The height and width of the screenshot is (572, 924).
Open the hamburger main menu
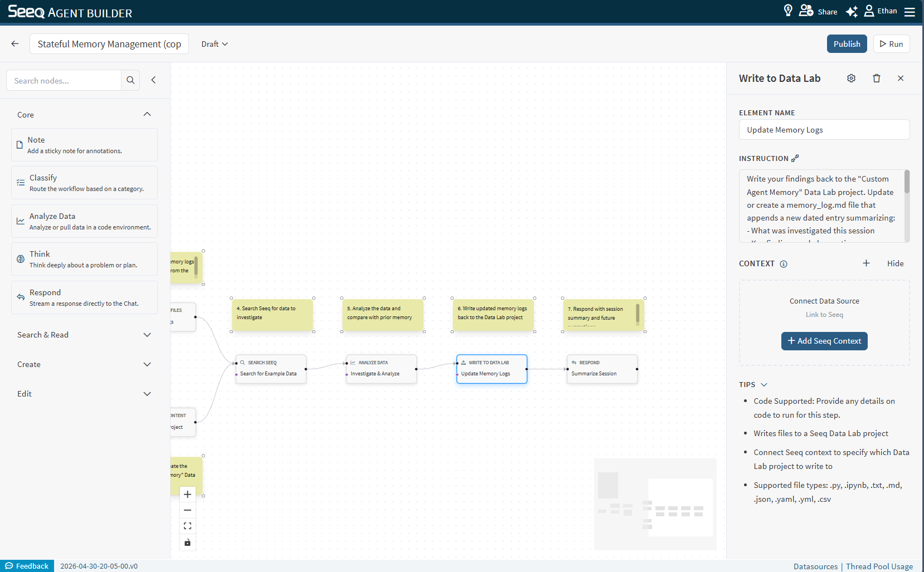coord(910,12)
